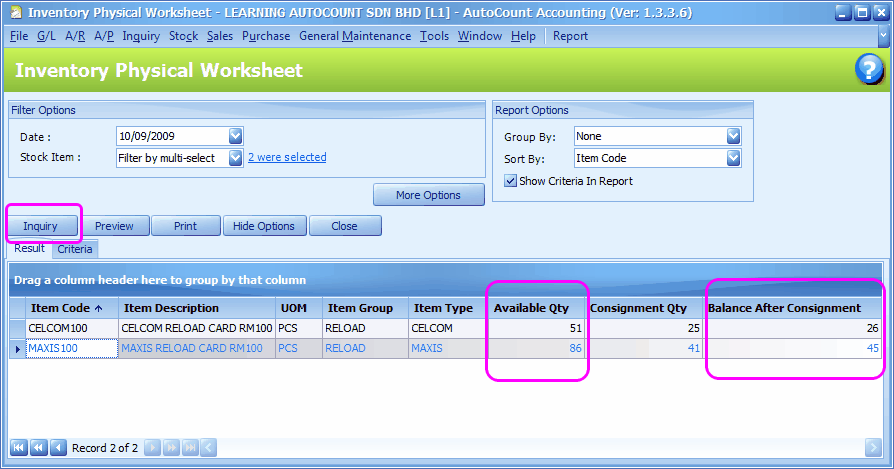The width and height of the screenshot is (894, 469).
Task: Click CELCOM RELOAD CARD RM100 description cell
Action: click(197, 328)
